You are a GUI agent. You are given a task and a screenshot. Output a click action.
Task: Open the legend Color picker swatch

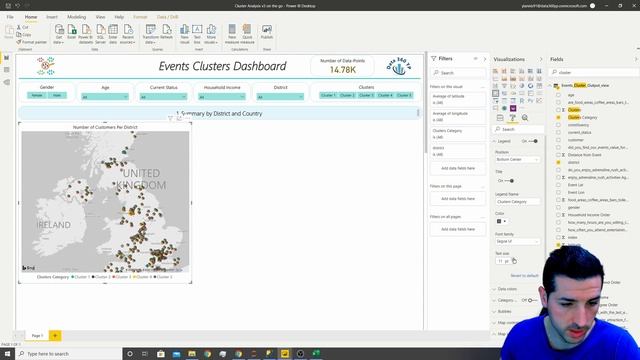click(x=502, y=221)
